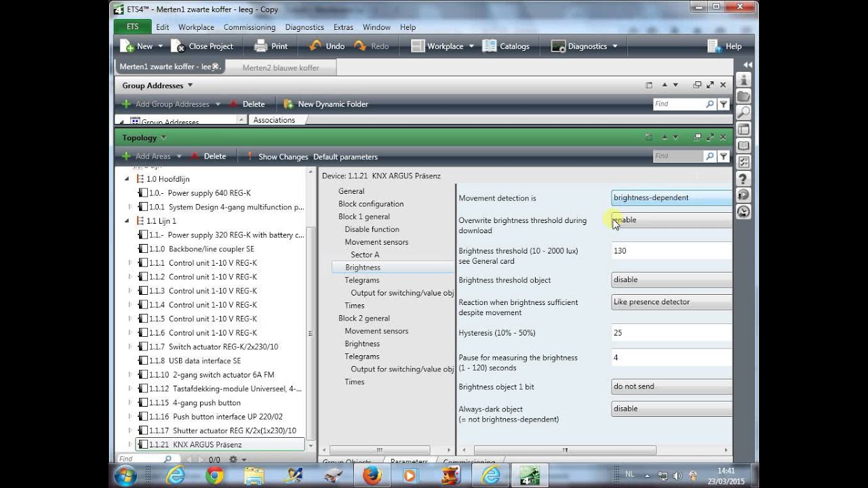Click the Windows Start button
The height and width of the screenshot is (488, 868).
point(125,476)
